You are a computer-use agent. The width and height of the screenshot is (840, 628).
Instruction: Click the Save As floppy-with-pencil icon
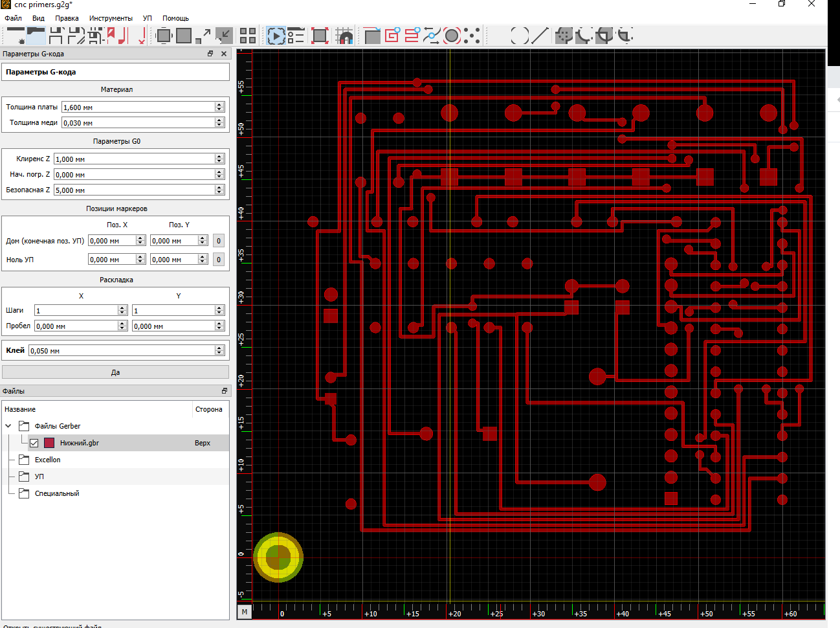tap(76, 36)
